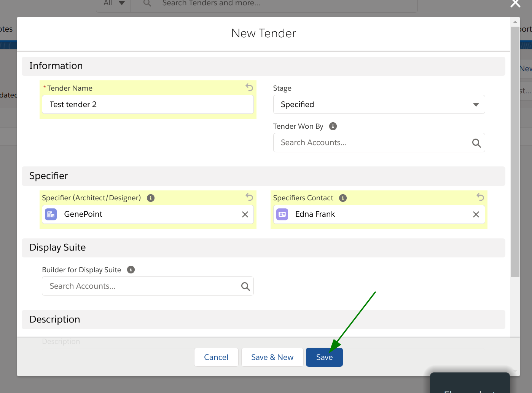Click the Description section header
The height and width of the screenshot is (393, 532).
pyautogui.click(x=263, y=320)
